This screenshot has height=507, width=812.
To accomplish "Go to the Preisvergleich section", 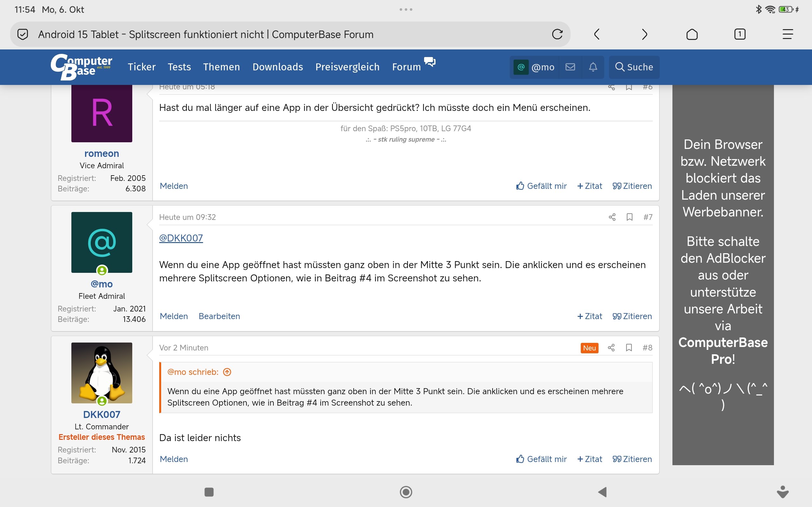I will click(347, 67).
